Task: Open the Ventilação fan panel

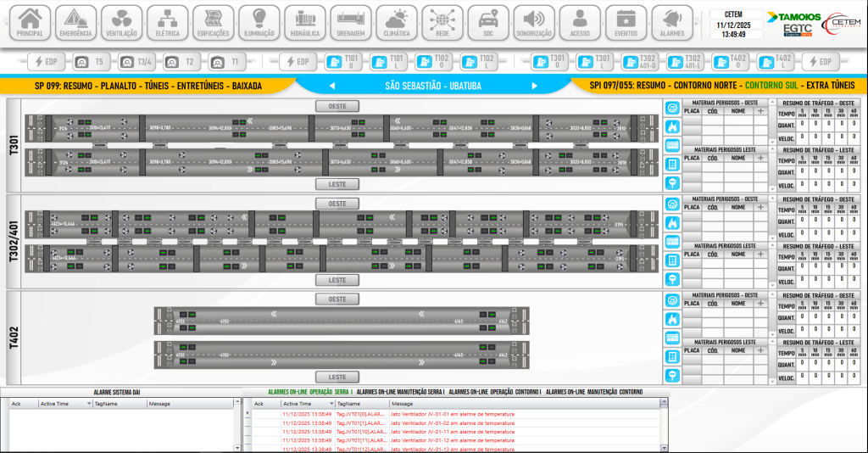Action: pyautogui.click(x=122, y=22)
